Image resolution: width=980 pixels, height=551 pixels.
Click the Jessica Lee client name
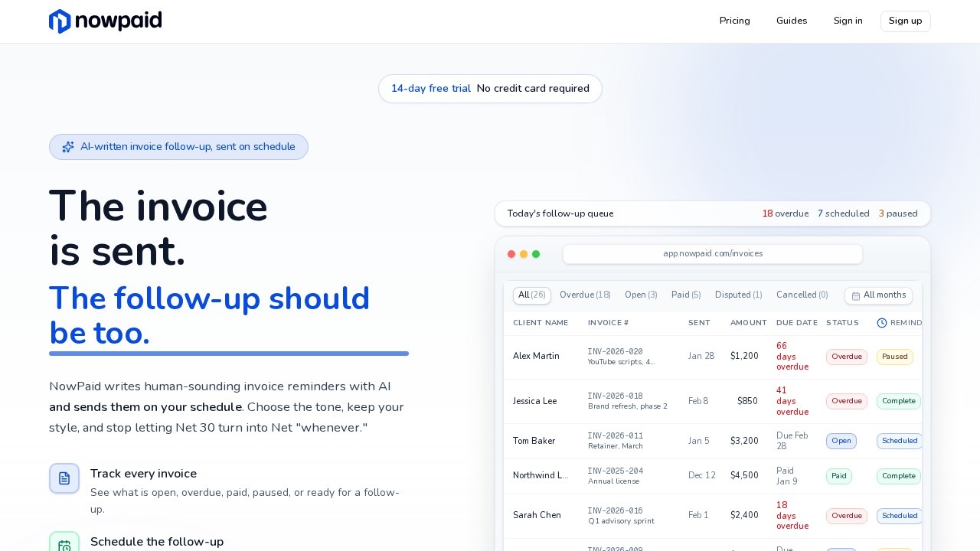click(x=534, y=402)
